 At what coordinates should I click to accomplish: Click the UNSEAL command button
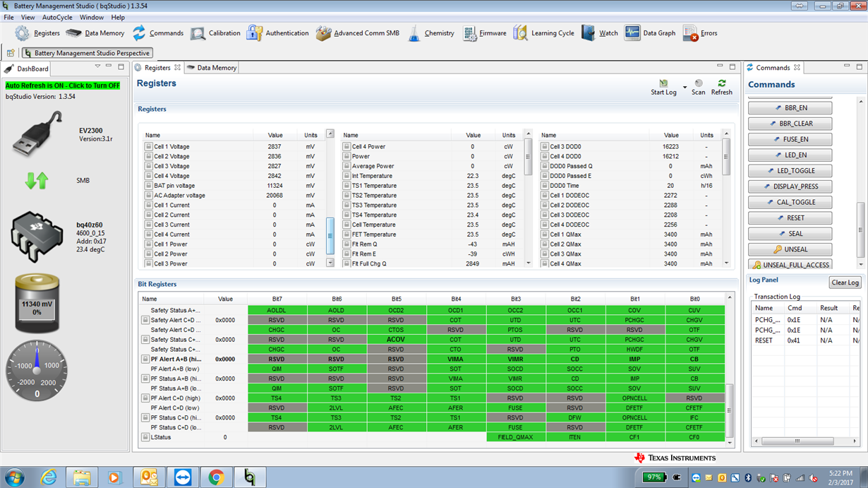[x=790, y=249]
